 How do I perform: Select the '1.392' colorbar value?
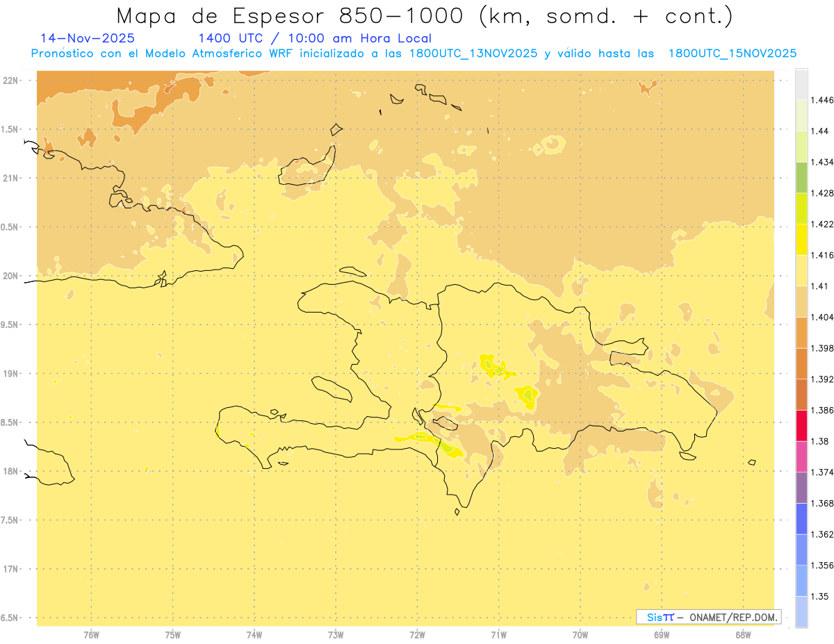821,379
